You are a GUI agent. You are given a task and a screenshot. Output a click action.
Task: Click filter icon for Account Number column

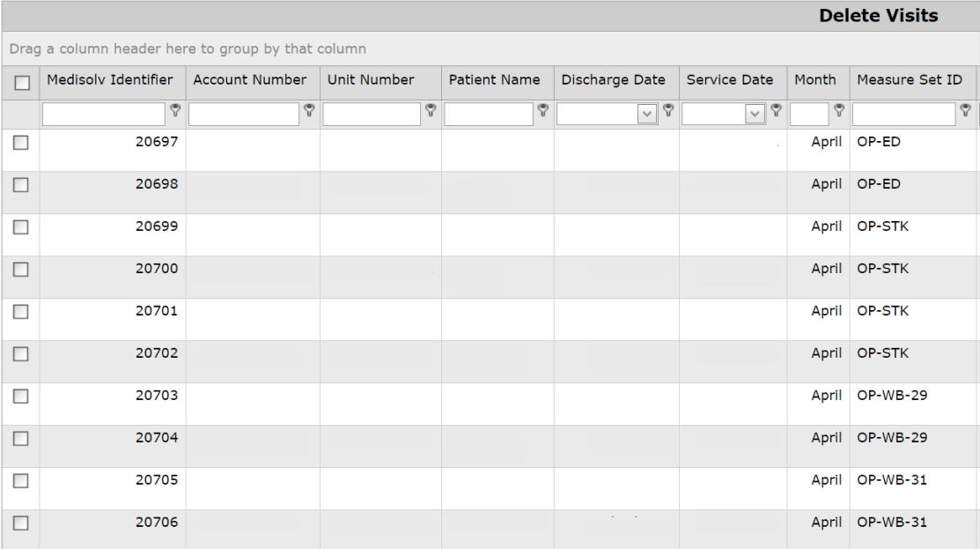(310, 110)
